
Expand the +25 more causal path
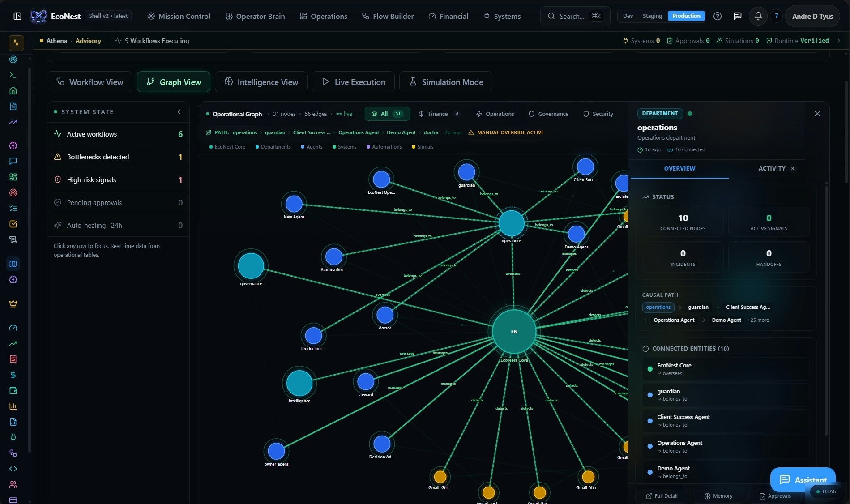click(758, 320)
